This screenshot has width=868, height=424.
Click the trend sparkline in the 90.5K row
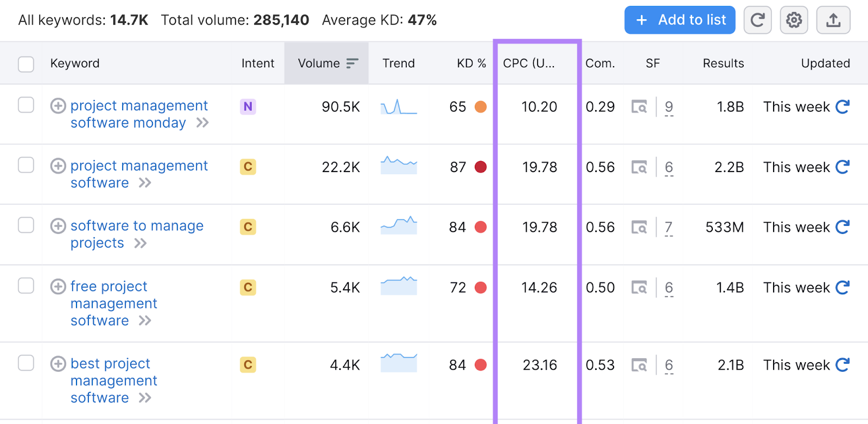[x=399, y=106]
